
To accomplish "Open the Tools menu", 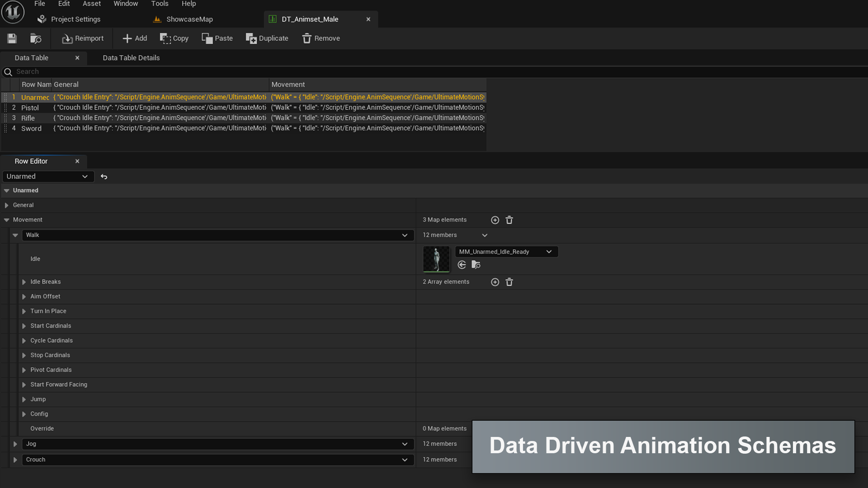I will coord(160,4).
